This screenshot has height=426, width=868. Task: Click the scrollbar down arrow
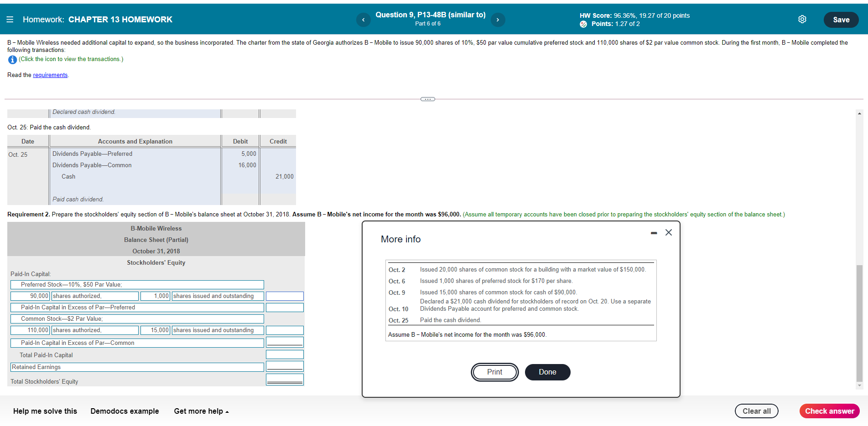coord(859,385)
